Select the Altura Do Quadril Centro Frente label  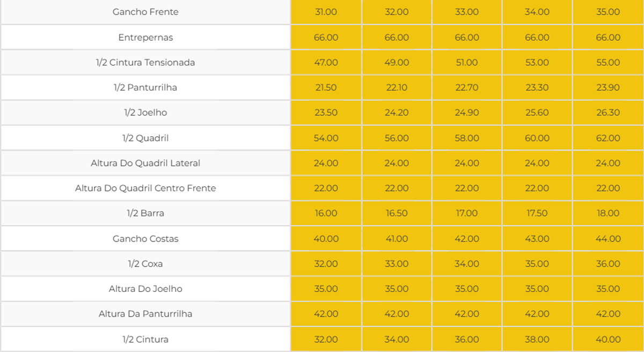pos(145,188)
